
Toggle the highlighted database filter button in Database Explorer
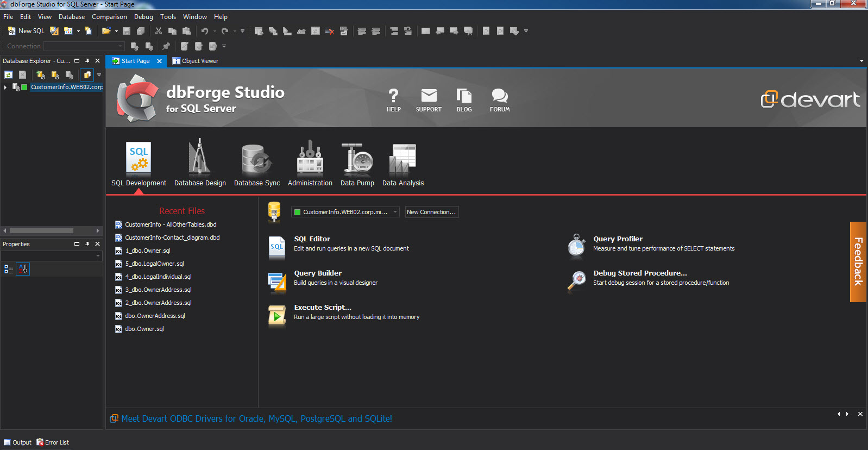coord(87,75)
